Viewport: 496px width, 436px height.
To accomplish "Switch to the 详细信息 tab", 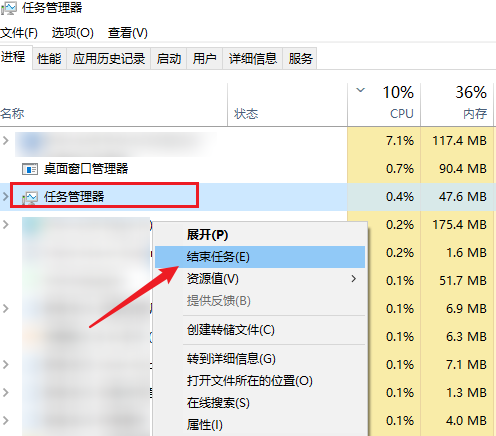I will tap(253, 59).
